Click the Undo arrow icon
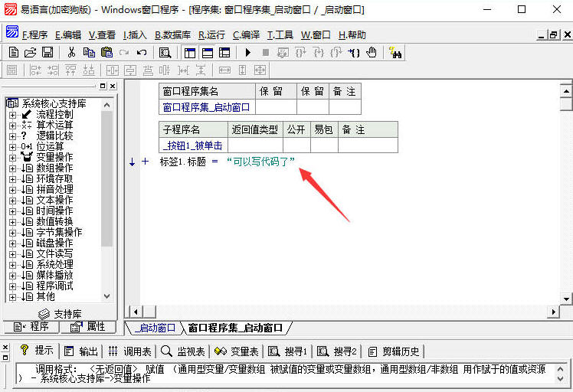Screen dimensions: 573x392 pyautogui.click(x=142, y=52)
